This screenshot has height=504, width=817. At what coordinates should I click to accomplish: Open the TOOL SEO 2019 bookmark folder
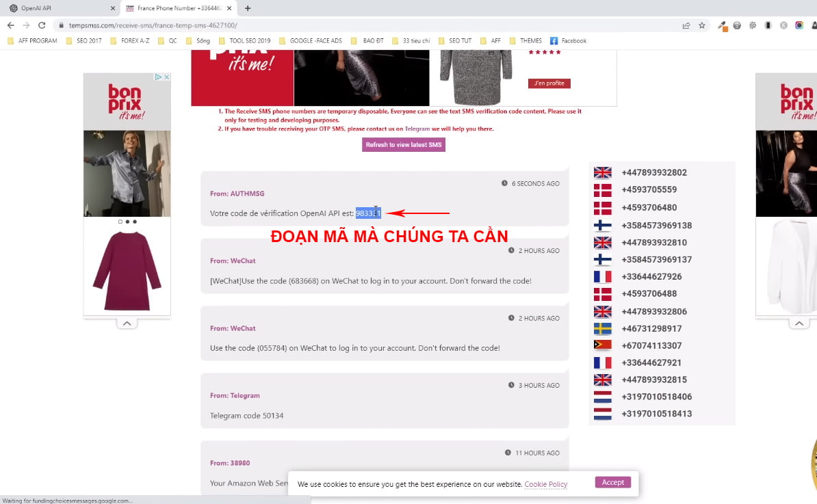coord(244,41)
